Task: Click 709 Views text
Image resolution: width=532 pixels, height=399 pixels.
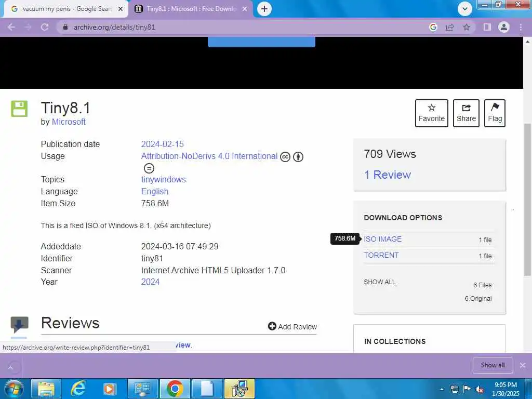Action: [390, 154]
